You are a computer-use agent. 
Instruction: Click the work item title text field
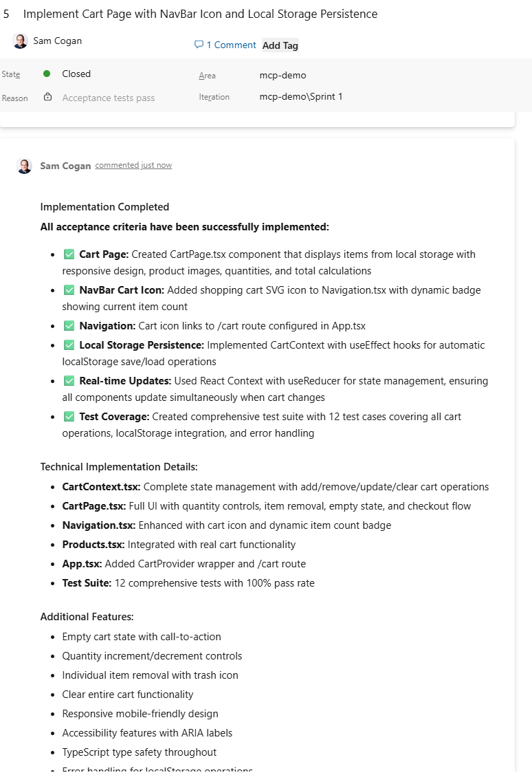click(200, 14)
